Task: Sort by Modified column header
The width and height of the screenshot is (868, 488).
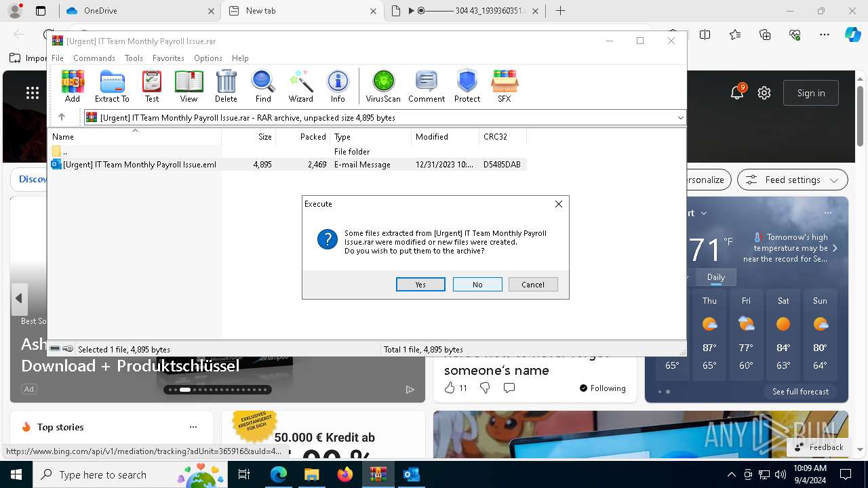Action: (x=446, y=137)
